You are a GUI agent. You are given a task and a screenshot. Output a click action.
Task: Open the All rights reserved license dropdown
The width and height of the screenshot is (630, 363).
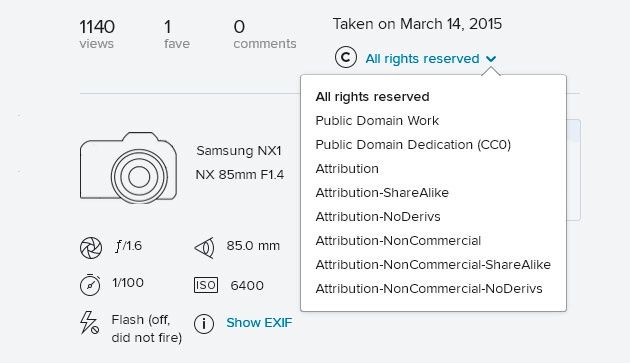431,59
